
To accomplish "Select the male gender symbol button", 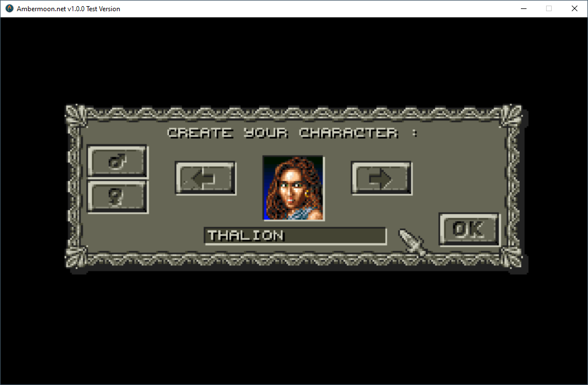I will pos(118,162).
